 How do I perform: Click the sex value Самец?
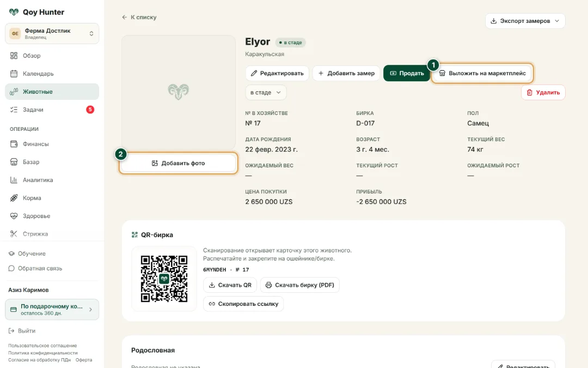click(478, 123)
